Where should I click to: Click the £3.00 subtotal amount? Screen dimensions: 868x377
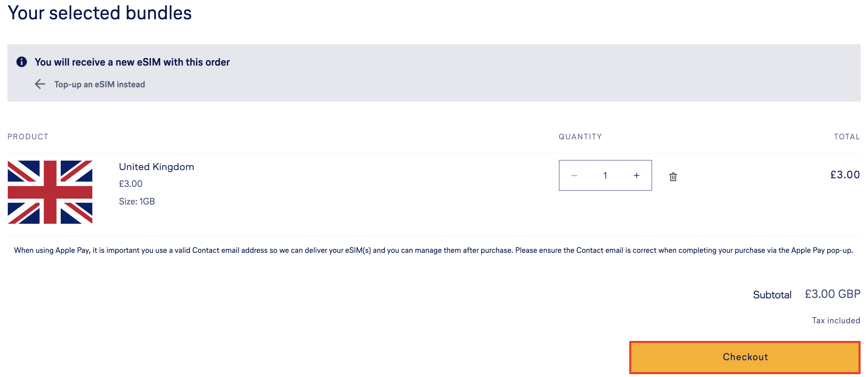pos(830,293)
